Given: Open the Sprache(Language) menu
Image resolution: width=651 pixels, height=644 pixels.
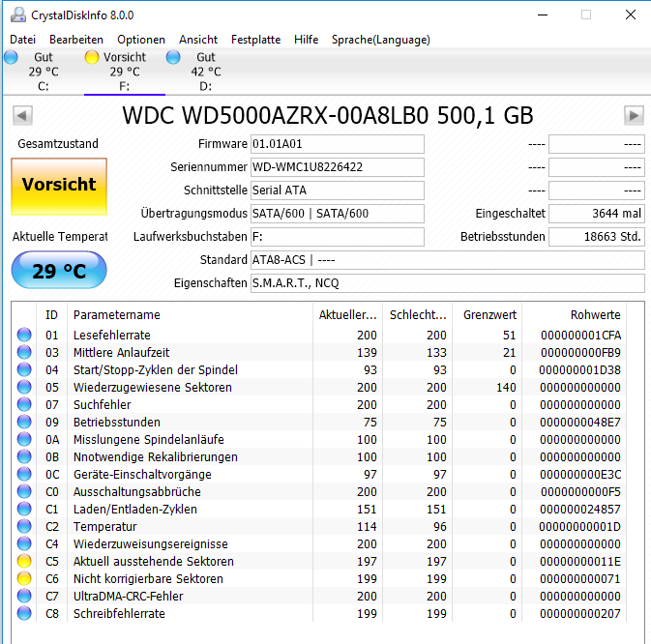Looking at the screenshot, I should coord(381,40).
